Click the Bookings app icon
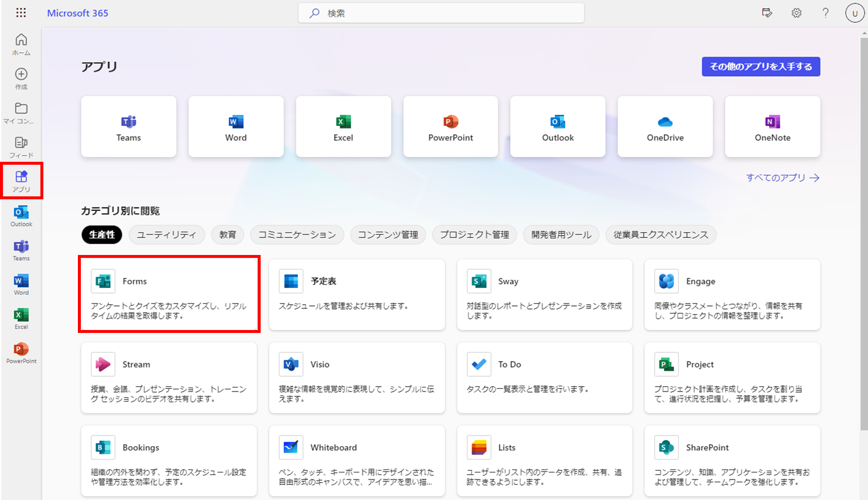The width and height of the screenshot is (868, 500). coord(103,448)
